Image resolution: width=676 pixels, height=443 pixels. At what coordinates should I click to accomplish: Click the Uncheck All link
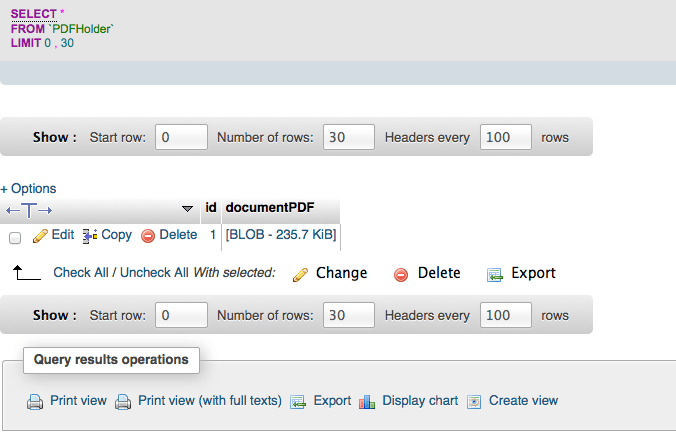click(x=153, y=272)
